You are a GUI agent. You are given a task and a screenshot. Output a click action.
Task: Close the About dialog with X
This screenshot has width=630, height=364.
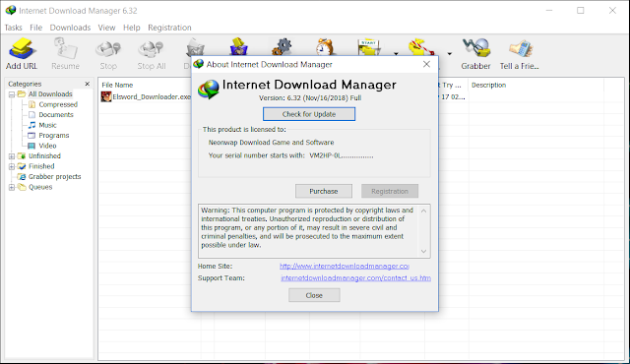tap(426, 64)
